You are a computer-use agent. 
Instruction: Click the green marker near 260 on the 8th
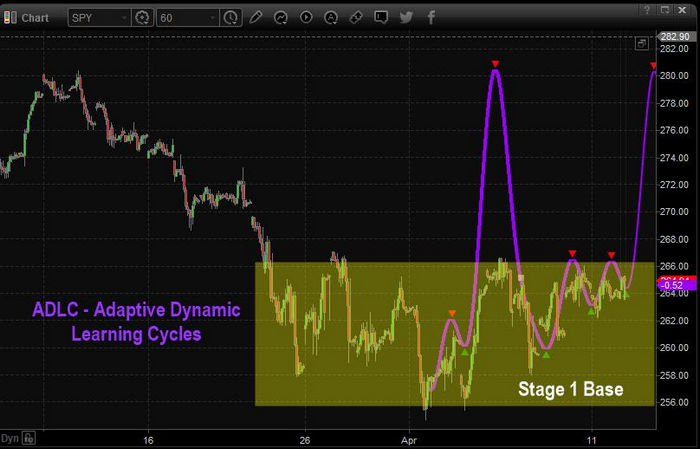pos(546,355)
